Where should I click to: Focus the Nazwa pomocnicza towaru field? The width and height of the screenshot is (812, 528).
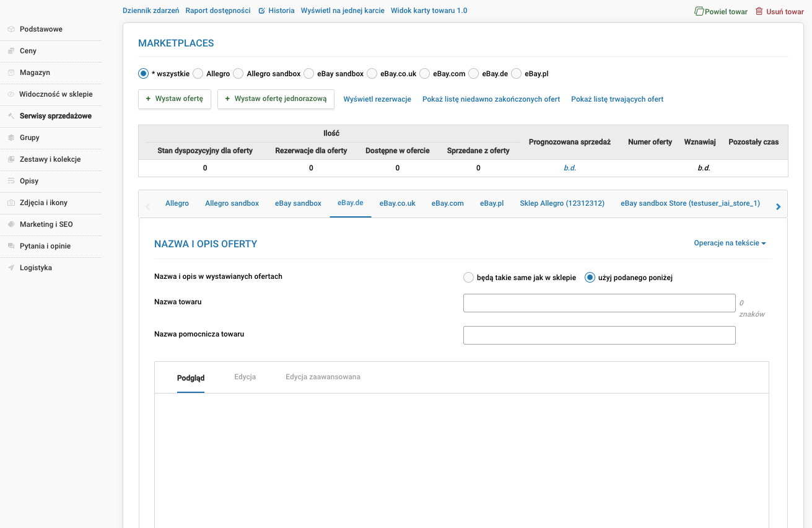pos(600,335)
